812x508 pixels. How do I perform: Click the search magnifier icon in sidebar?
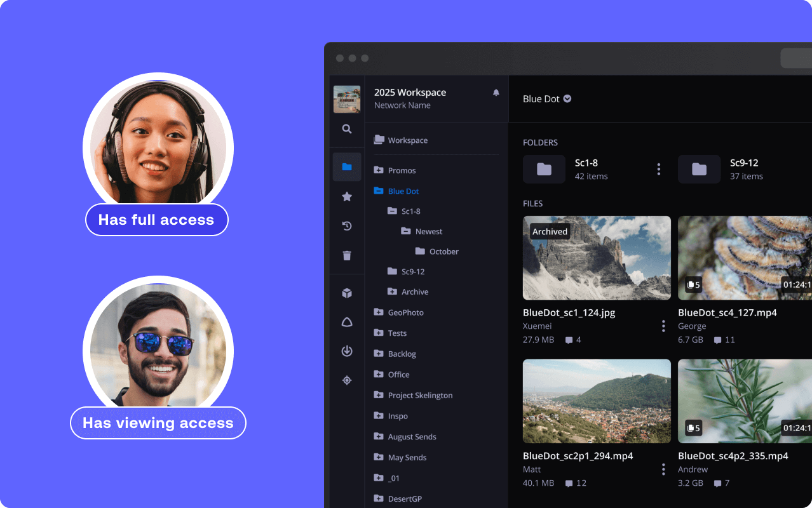click(x=347, y=129)
